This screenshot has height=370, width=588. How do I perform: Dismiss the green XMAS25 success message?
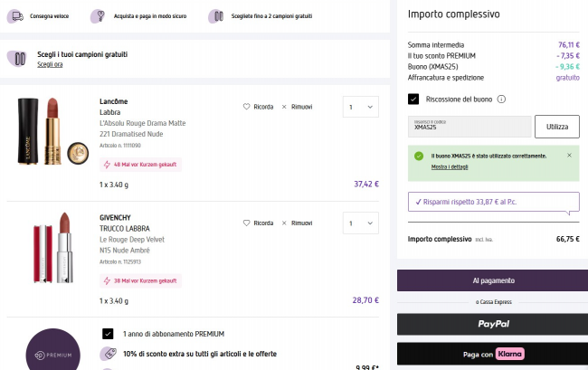569,156
